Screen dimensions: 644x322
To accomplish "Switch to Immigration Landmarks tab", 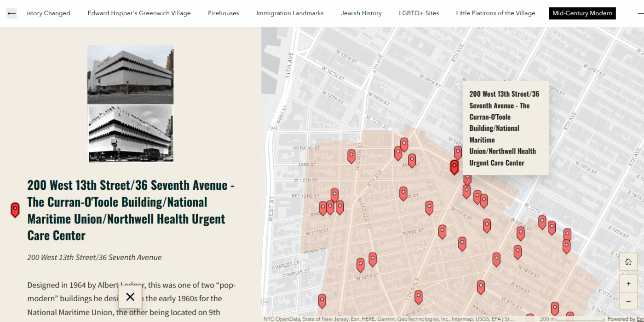I will click(290, 13).
